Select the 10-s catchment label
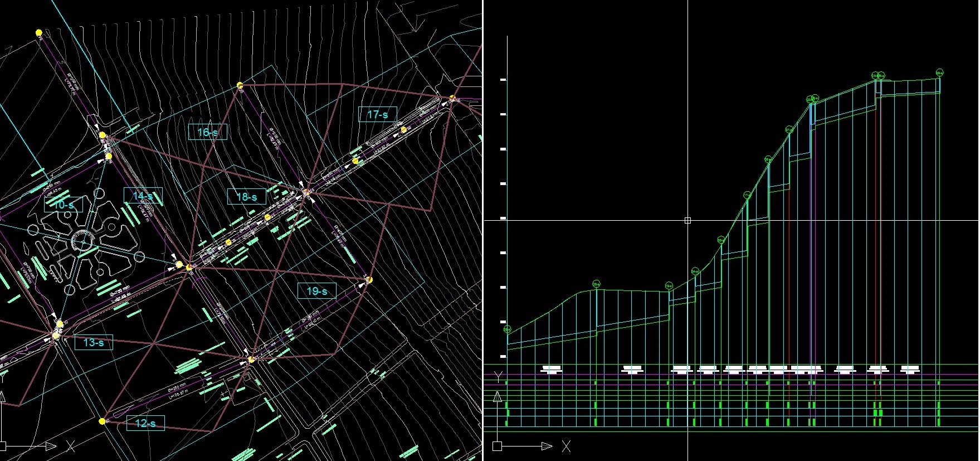980x461 pixels. [x=64, y=205]
